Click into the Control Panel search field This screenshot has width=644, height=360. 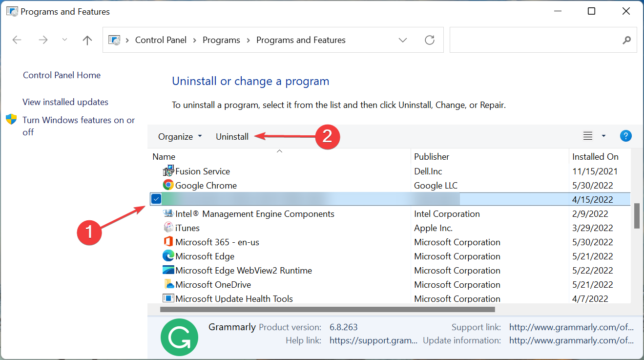[x=543, y=40]
